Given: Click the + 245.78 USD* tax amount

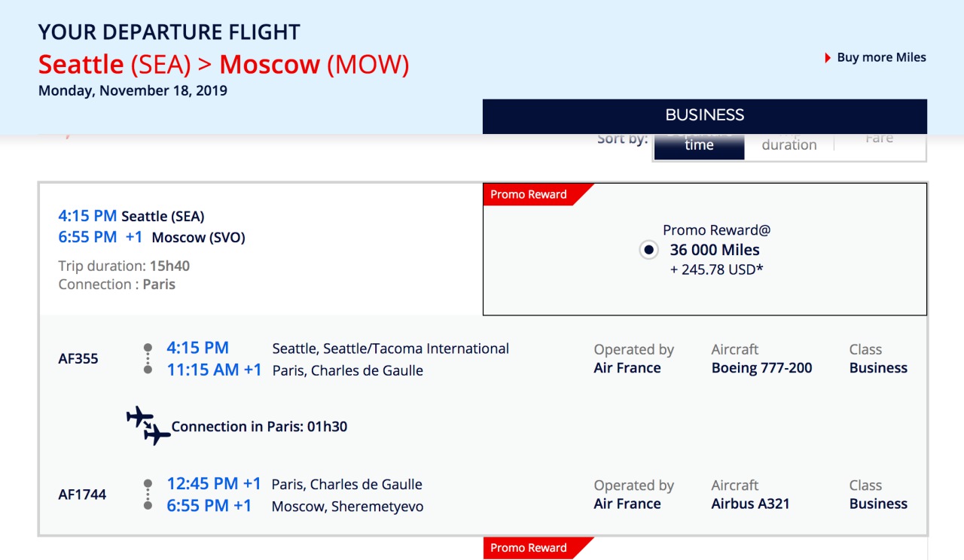Looking at the screenshot, I should (716, 269).
